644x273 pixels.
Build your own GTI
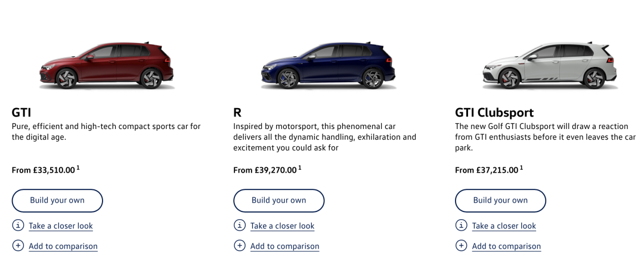coord(57,201)
